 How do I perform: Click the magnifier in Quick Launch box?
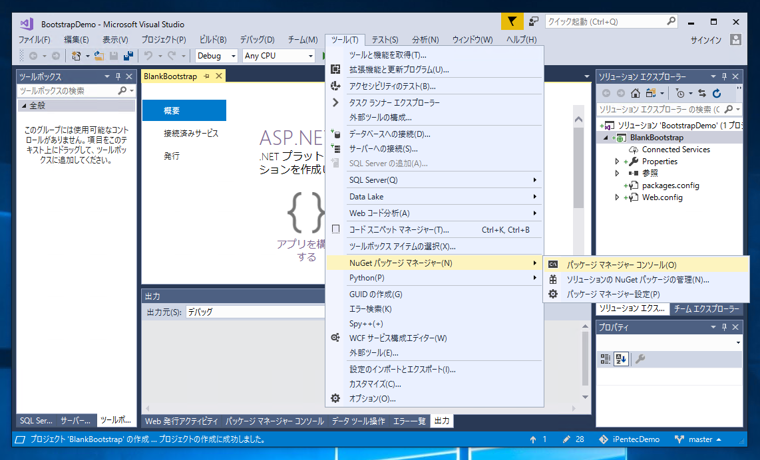pyautogui.click(x=671, y=21)
